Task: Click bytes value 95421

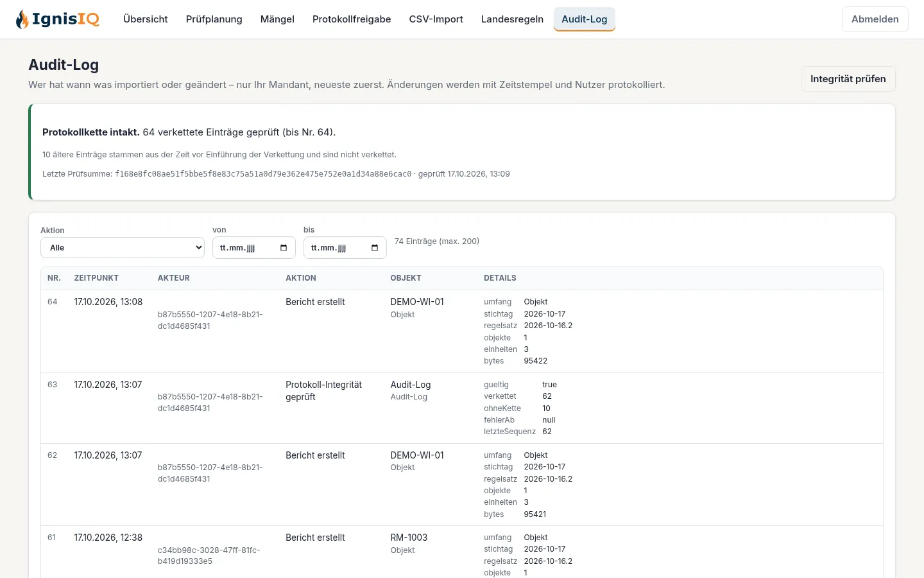Action: (535, 514)
